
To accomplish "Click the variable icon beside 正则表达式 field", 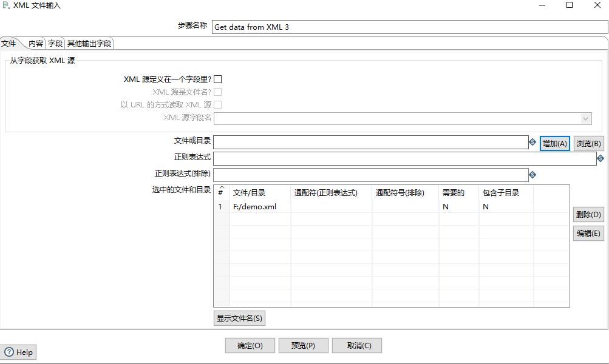I will pyautogui.click(x=600, y=158).
